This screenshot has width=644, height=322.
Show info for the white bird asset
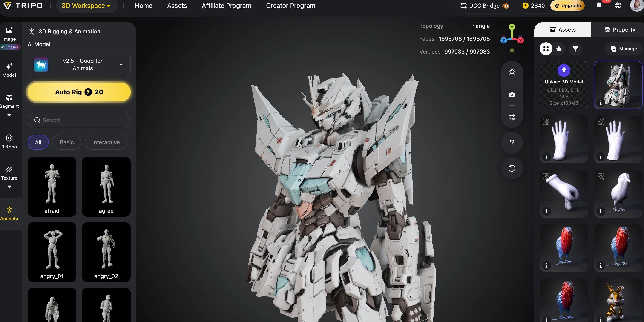tap(601, 211)
